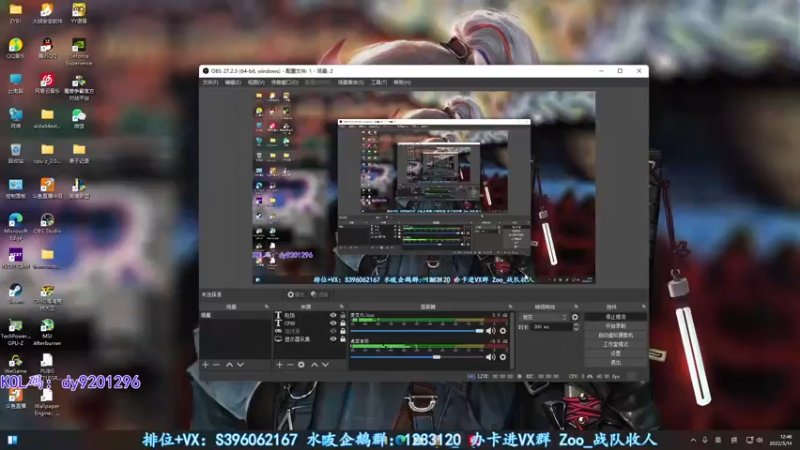800x450 pixels.
Task: Move the selected source up
Action: pyautogui.click(x=314, y=365)
